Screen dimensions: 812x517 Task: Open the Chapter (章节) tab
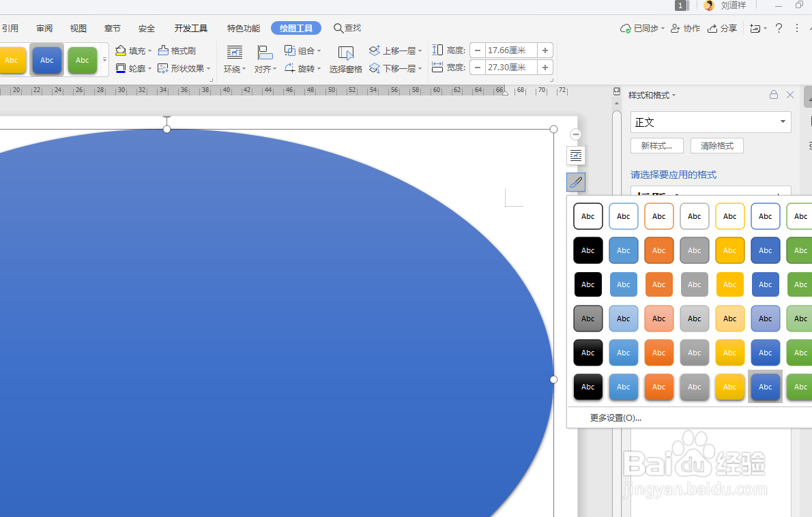113,29
